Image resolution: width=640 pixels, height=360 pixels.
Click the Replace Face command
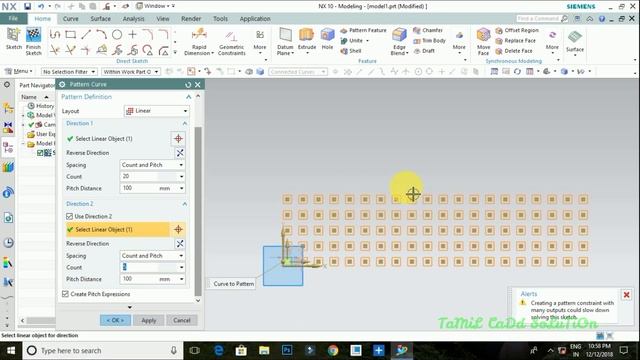click(515, 41)
